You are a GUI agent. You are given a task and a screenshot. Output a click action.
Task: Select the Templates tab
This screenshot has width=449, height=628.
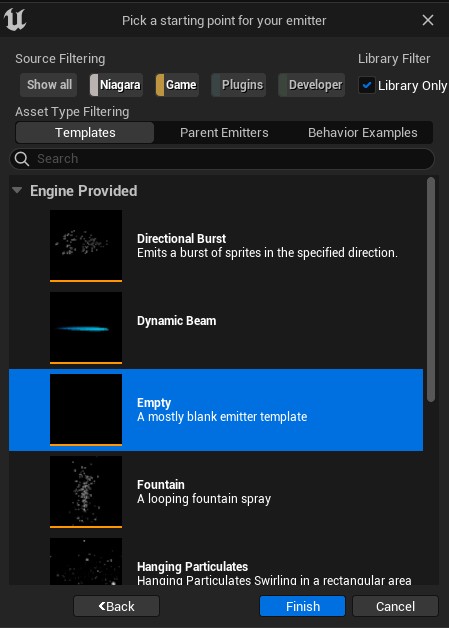pyautogui.click(x=85, y=133)
